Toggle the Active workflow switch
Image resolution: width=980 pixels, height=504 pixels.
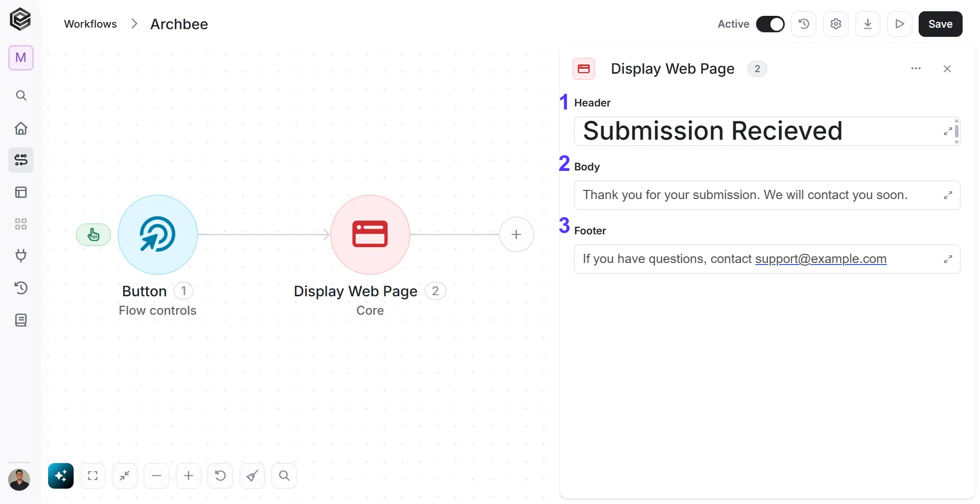coord(770,24)
